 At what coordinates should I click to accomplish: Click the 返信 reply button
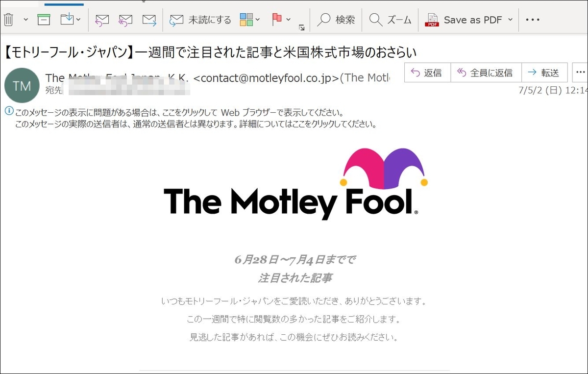click(427, 73)
